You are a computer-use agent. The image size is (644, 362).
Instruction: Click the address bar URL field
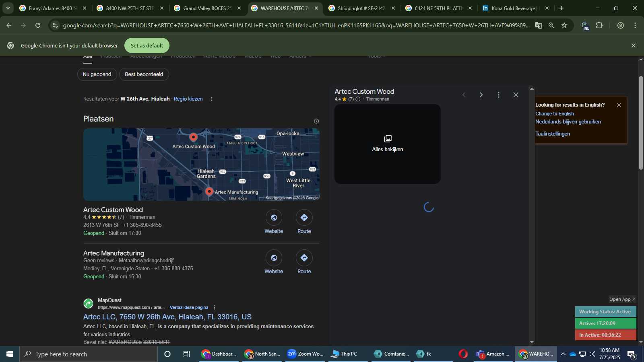(x=296, y=25)
